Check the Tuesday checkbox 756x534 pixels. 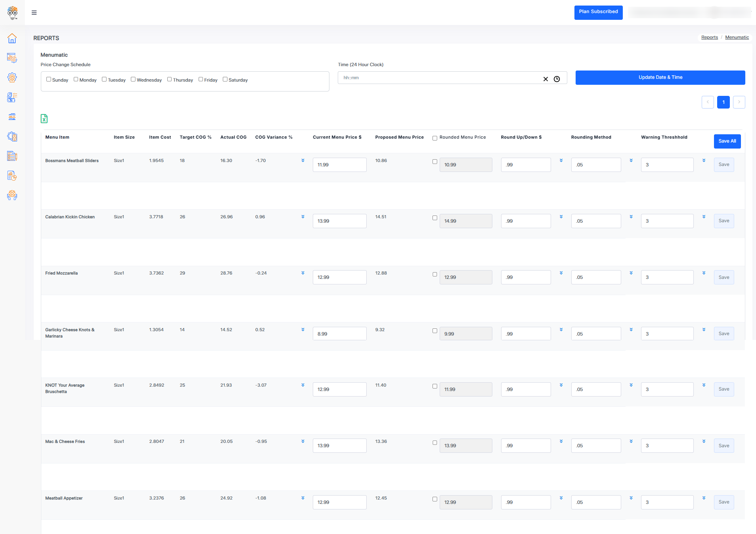point(104,79)
